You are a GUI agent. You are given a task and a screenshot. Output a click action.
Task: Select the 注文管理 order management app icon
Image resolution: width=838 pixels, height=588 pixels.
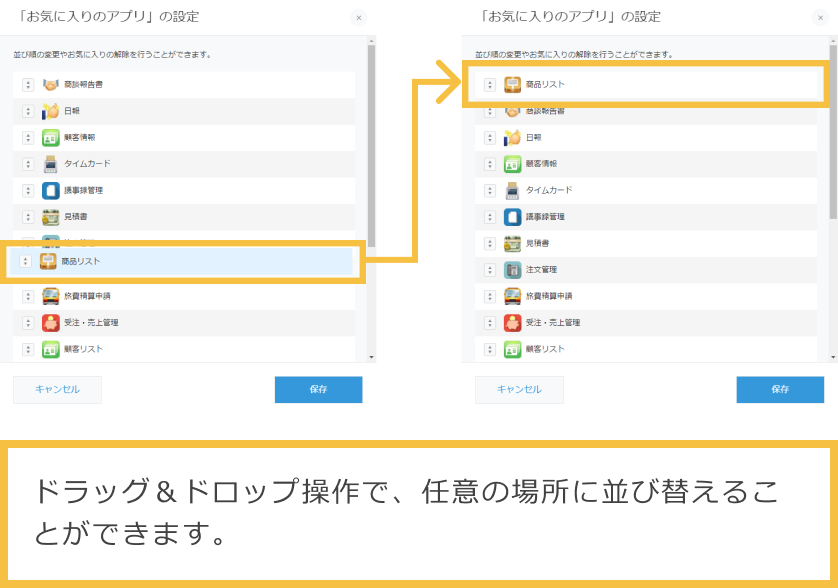[511, 269]
